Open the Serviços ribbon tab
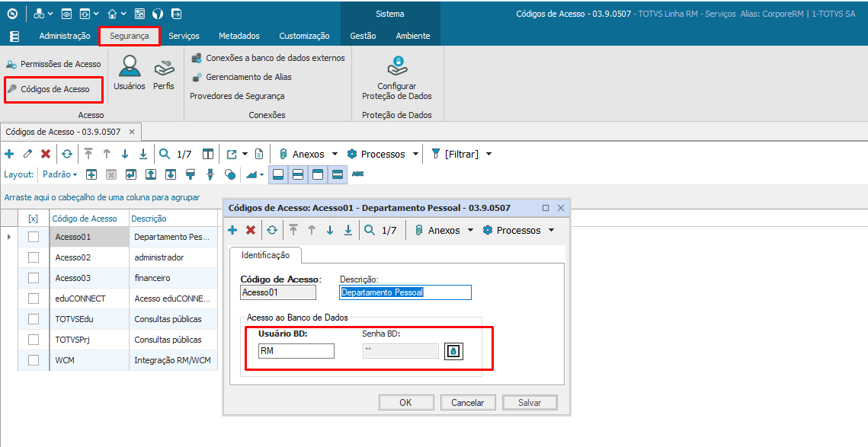 (184, 36)
